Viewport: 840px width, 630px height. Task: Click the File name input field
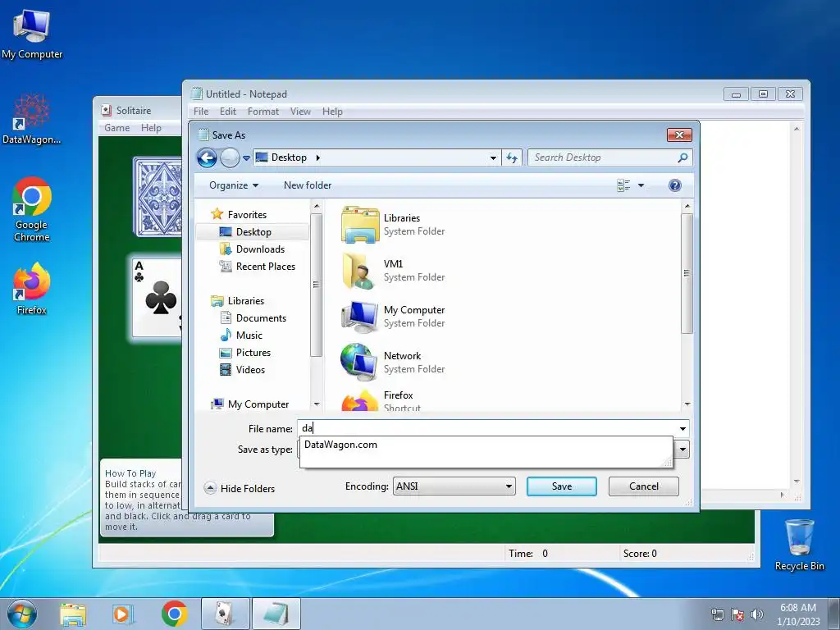pos(486,428)
